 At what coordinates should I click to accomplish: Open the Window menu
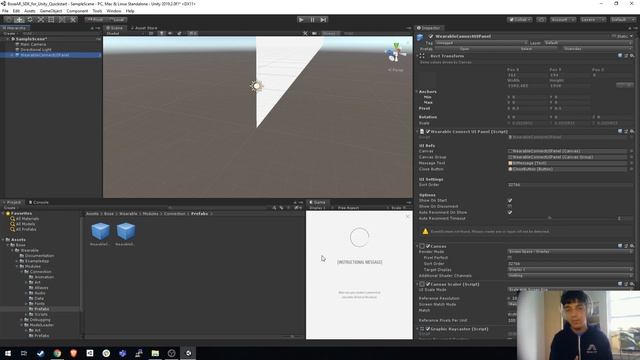pos(114,11)
